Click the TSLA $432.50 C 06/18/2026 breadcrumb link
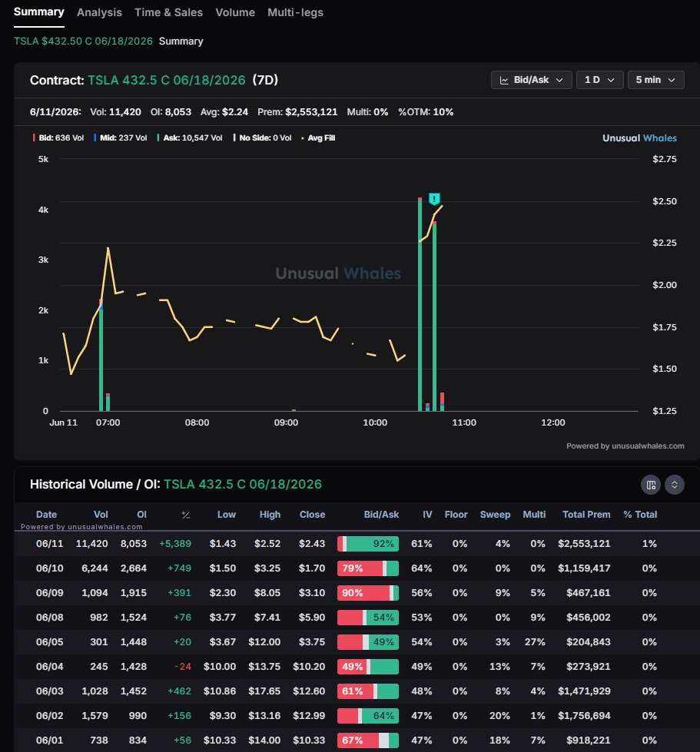 pos(83,41)
